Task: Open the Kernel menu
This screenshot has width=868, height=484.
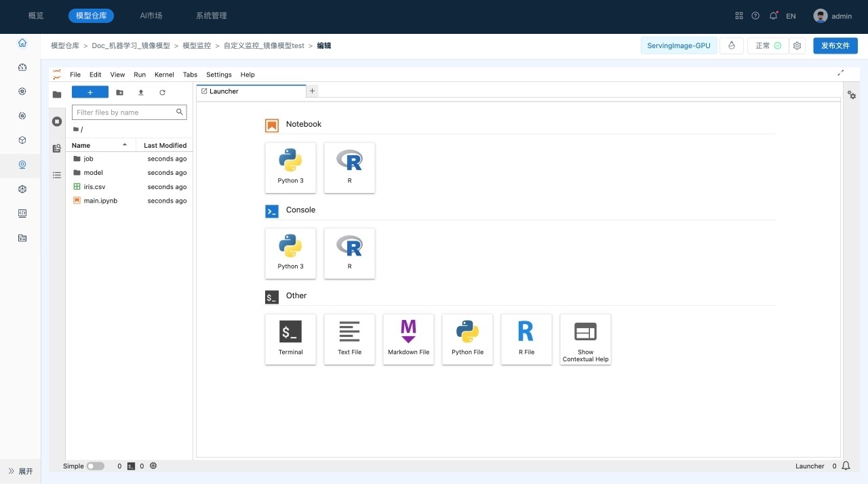Action: [164, 75]
